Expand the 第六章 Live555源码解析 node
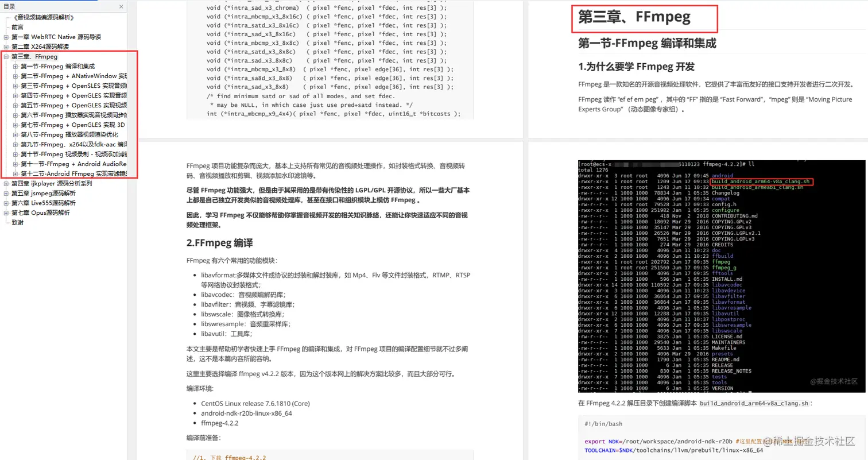Viewport: 868px width, 460px height. [6, 203]
